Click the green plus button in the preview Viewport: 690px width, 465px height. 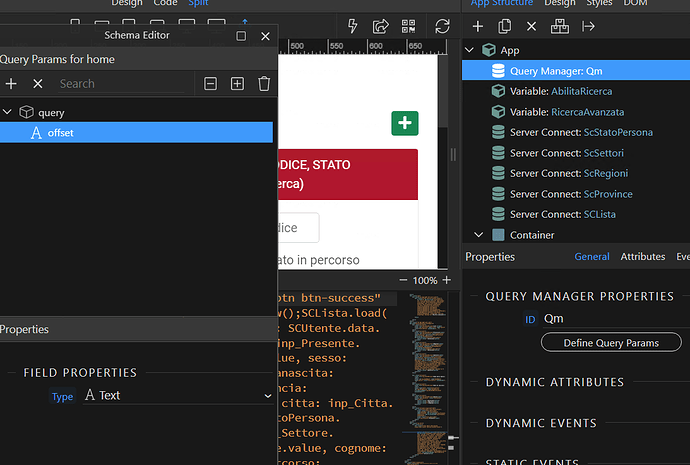point(405,123)
